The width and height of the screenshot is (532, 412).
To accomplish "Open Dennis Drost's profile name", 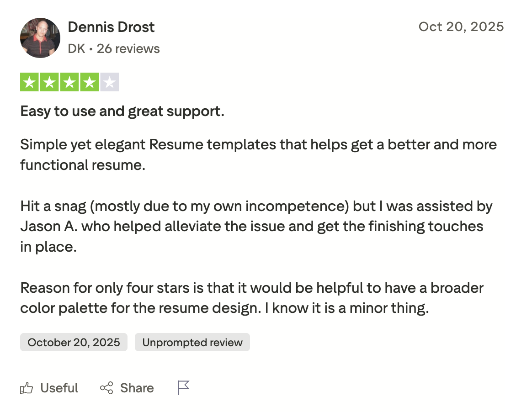I will [111, 27].
